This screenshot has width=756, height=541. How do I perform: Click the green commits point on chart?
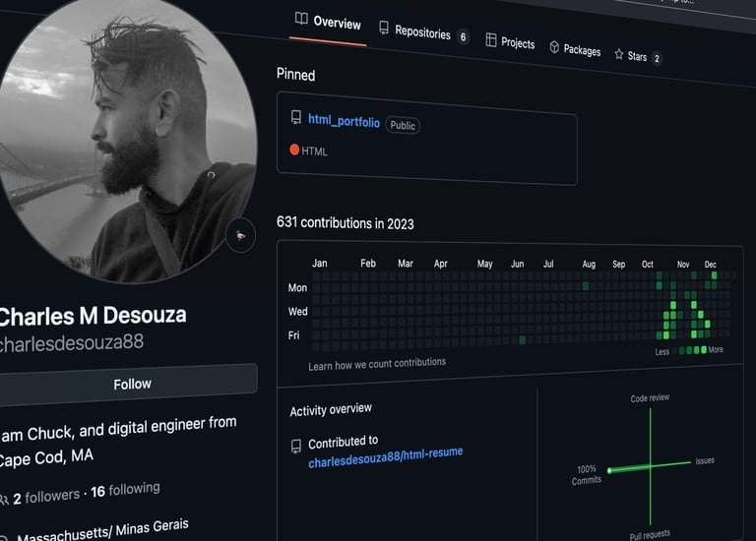coord(609,470)
